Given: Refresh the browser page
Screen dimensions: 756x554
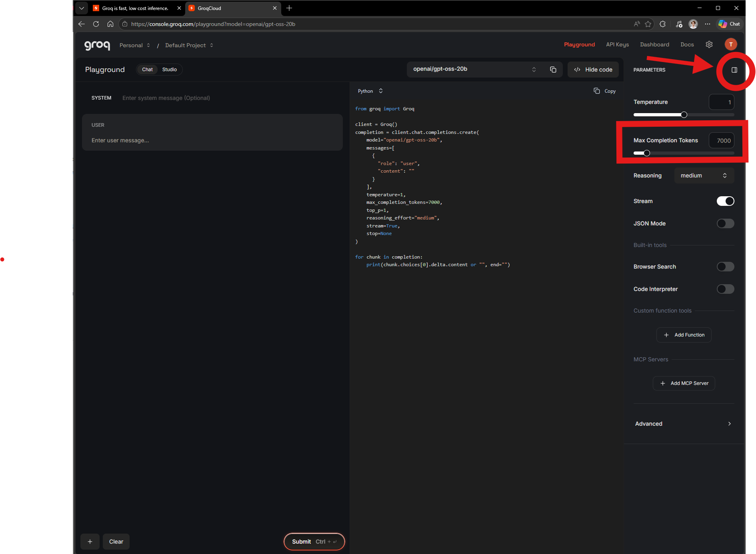Looking at the screenshot, I should 96,24.
